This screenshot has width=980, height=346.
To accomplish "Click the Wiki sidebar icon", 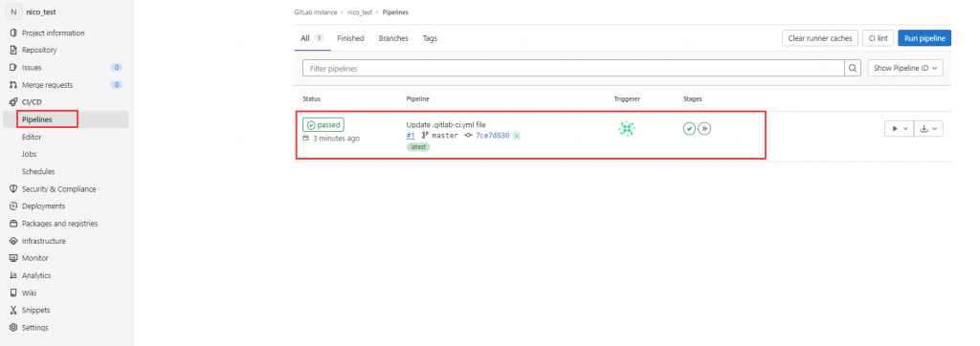I will pos(13,292).
